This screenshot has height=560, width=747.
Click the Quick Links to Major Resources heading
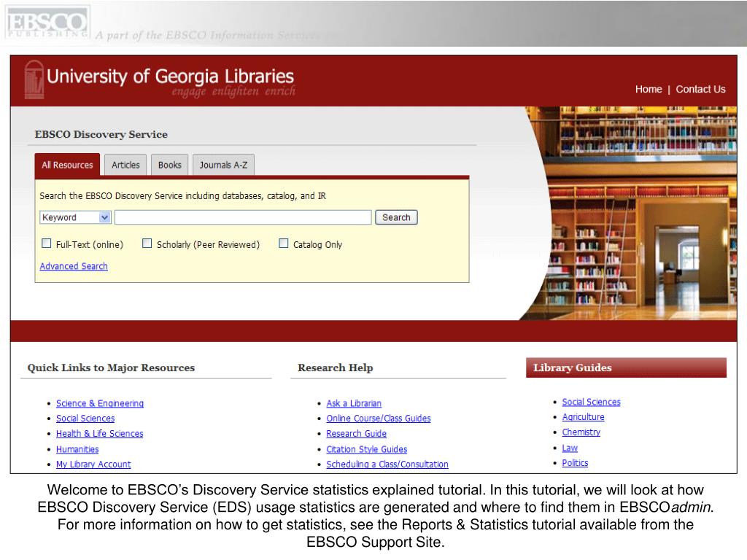pyautogui.click(x=111, y=367)
